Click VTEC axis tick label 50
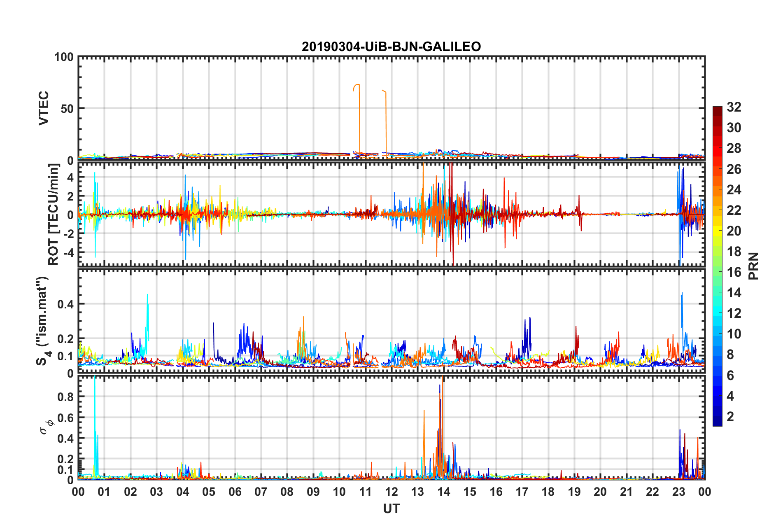 click(x=67, y=109)
